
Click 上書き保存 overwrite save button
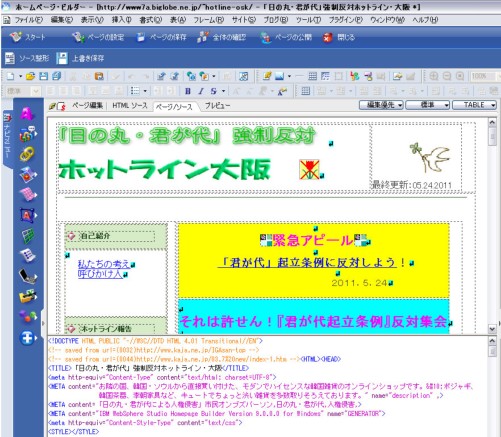80,58
